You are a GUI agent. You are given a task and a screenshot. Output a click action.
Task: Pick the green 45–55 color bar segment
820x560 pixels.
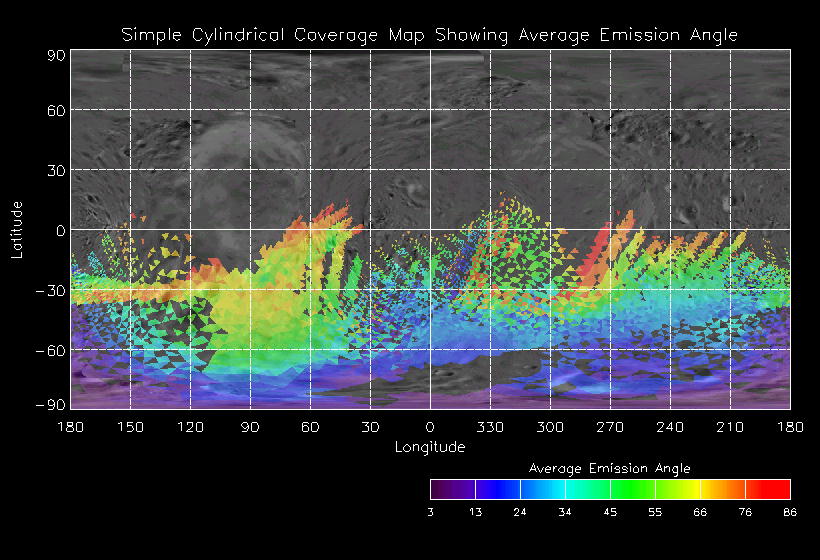(x=633, y=489)
